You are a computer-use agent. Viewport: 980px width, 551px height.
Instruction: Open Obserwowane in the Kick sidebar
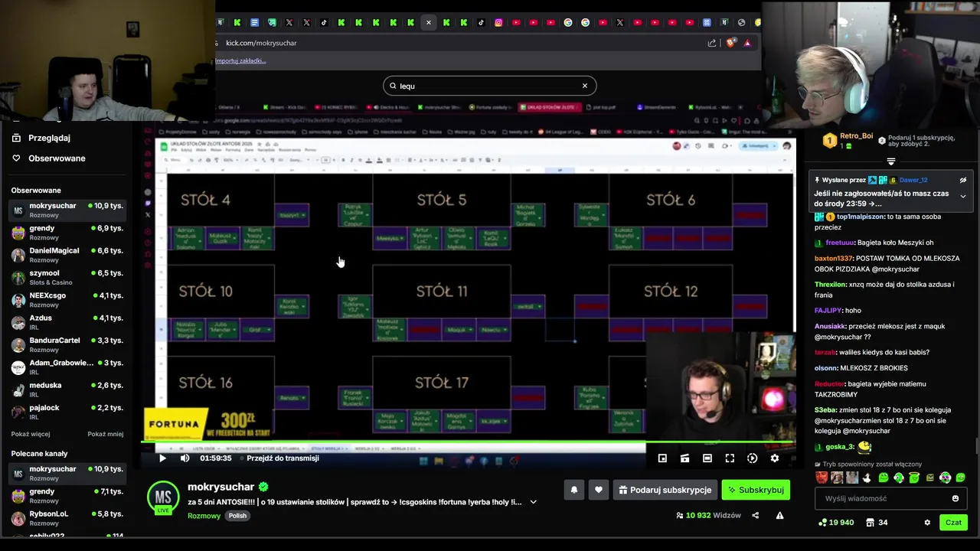(x=49, y=158)
